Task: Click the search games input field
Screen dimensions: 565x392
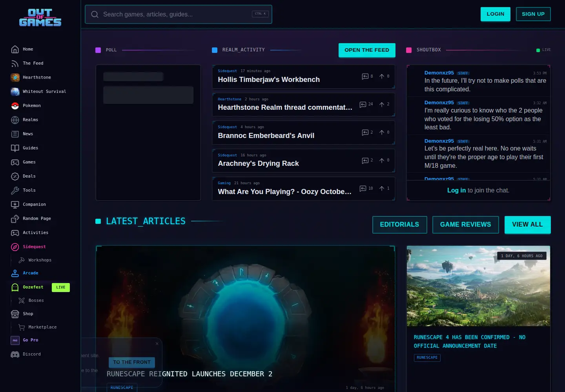Action: (179, 15)
